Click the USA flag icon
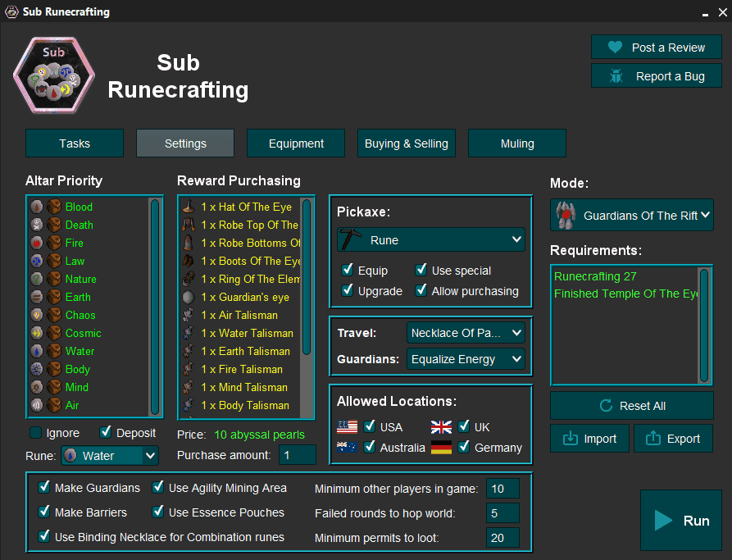732x560 pixels. click(x=347, y=426)
